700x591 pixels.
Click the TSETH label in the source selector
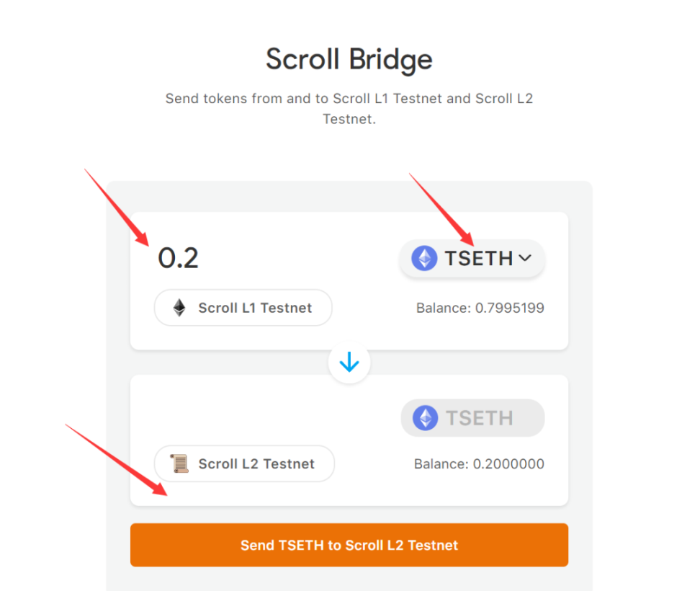click(479, 258)
